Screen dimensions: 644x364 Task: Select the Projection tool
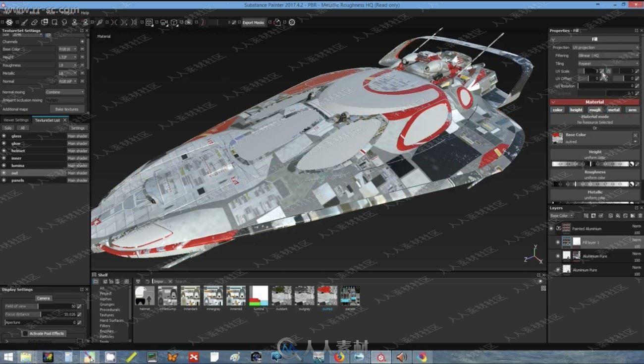(x=45, y=22)
